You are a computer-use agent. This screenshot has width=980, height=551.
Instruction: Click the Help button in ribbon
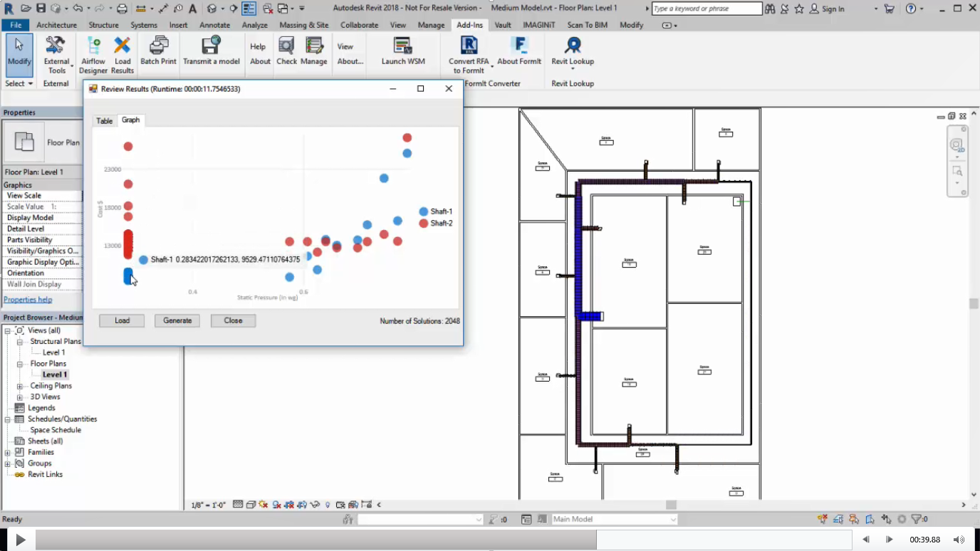coord(258,46)
